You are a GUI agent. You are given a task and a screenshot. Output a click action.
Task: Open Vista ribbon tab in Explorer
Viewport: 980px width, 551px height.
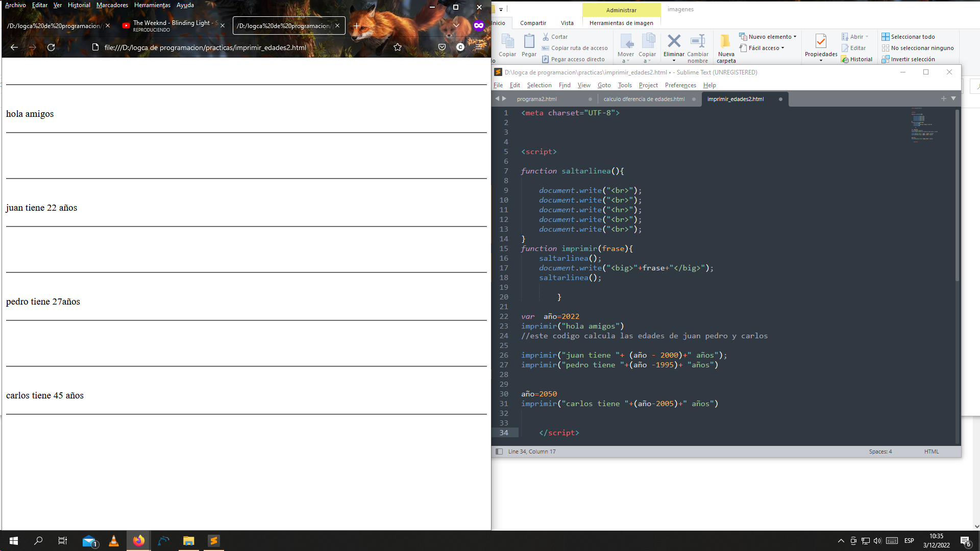coord(567,23)
